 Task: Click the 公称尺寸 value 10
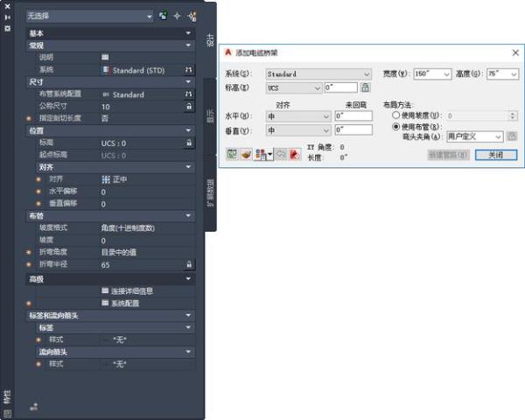(106, 107)
